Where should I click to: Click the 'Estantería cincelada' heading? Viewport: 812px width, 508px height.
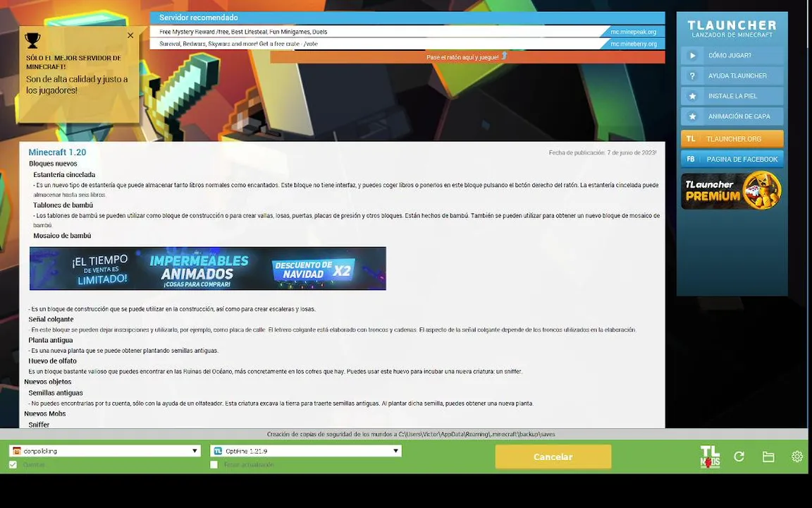(x=64, y=175)
